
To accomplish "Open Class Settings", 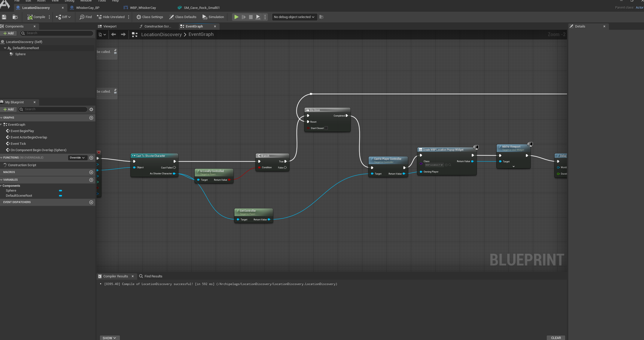I will [x=150, y=17].
